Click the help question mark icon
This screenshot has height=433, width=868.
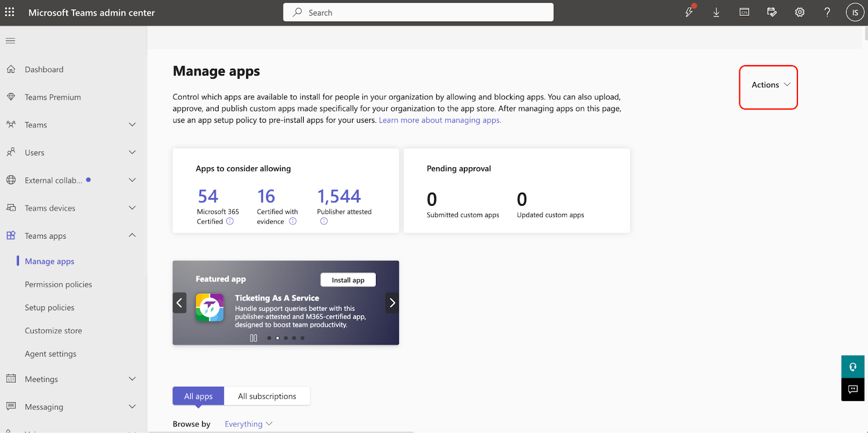click(x=827, y=12)
